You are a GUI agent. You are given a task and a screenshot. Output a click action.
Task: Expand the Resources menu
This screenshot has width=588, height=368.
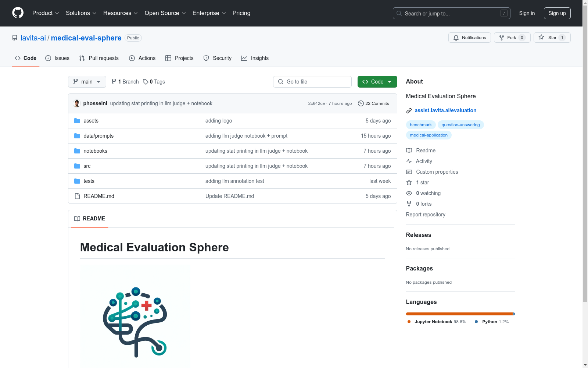click(x=121, y=13)
